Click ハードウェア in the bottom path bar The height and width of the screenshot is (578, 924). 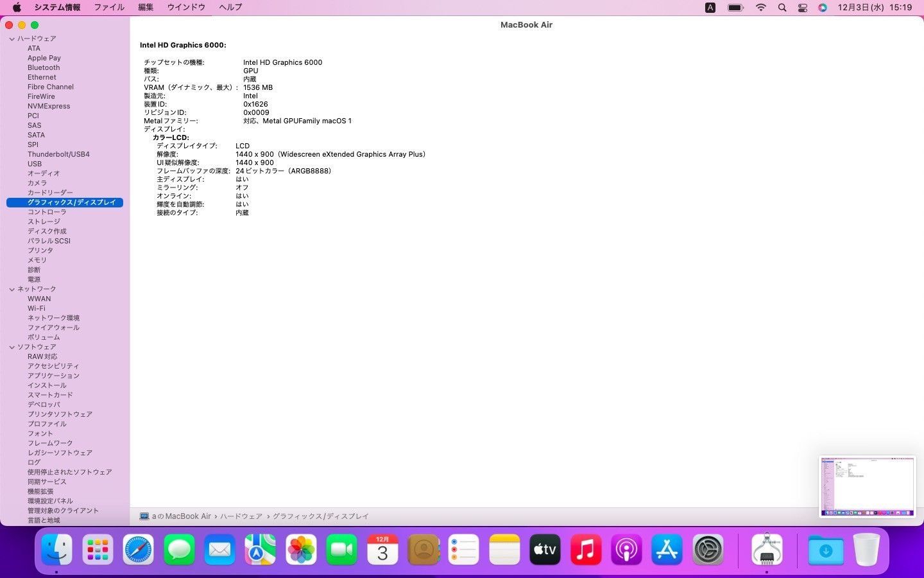coord(241,516)
